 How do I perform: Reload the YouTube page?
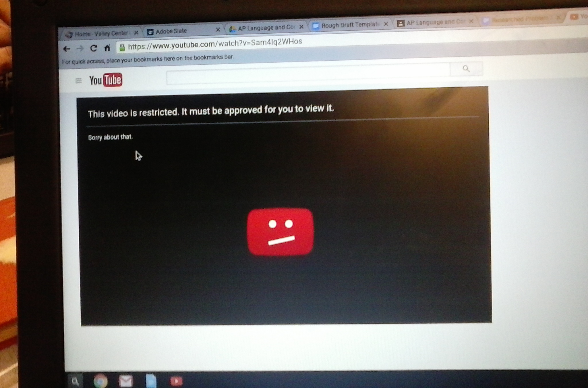(x=93, y=48)
